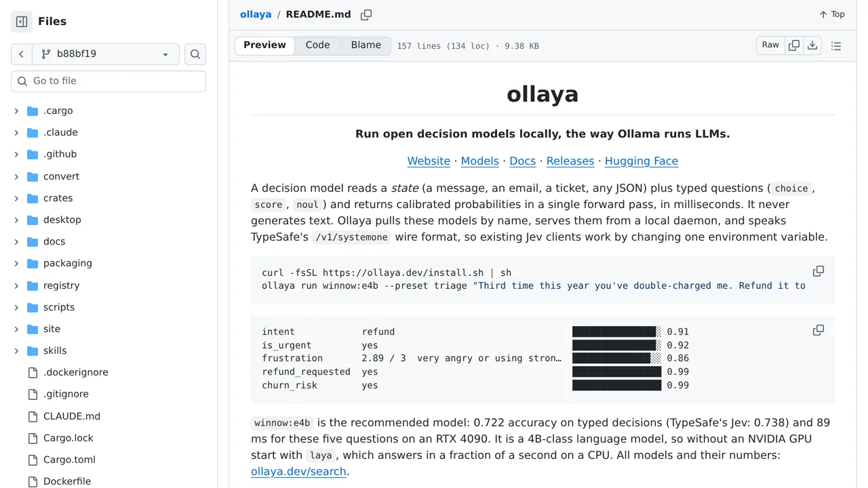The height and width of the screenshot is (488, 868).
Task: Open the Hugging Face link
Action: tap(642, 161)
